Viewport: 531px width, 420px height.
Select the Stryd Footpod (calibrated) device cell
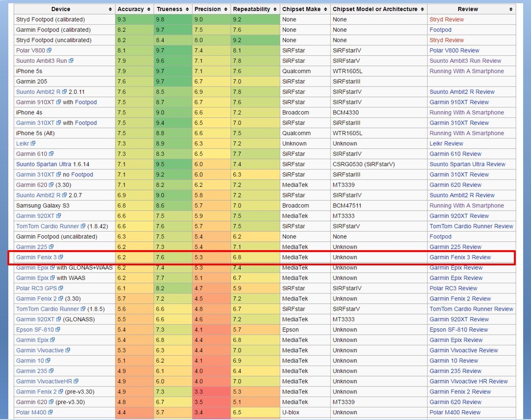[x=64, y=20]
